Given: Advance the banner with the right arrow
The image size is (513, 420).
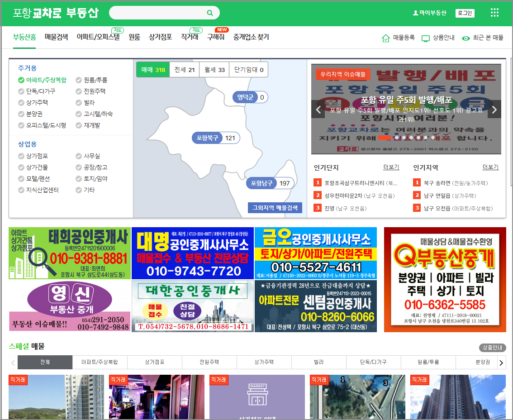Looking at the screenshot, I should click(494, 110).
